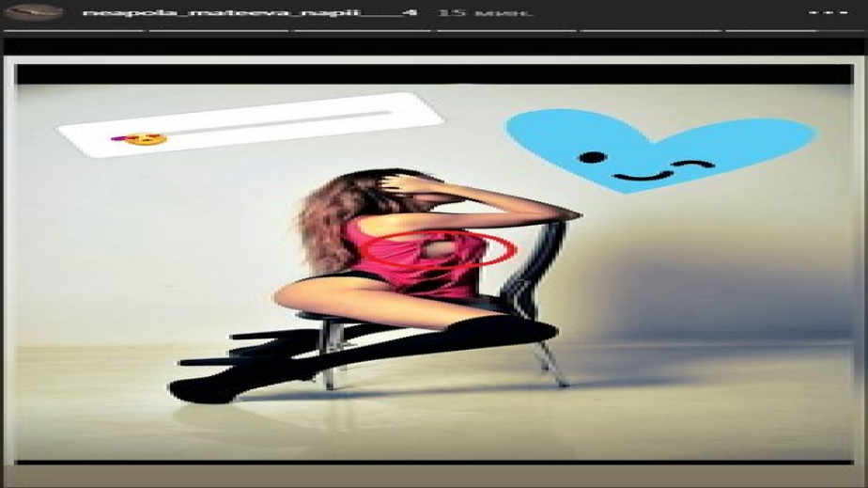Open the story author's profile avatar
Viewport: 868px width, 488px height.
(x=33, y=12)
